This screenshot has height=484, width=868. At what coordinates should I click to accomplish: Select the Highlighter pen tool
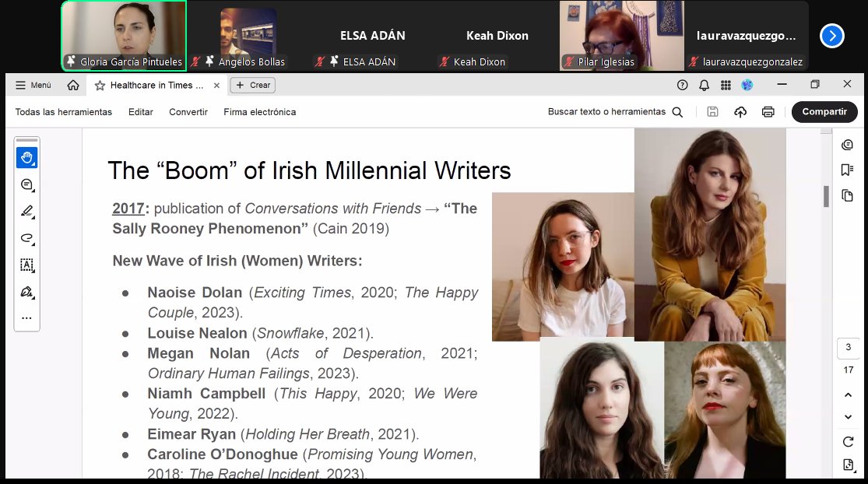click(27, 212)
